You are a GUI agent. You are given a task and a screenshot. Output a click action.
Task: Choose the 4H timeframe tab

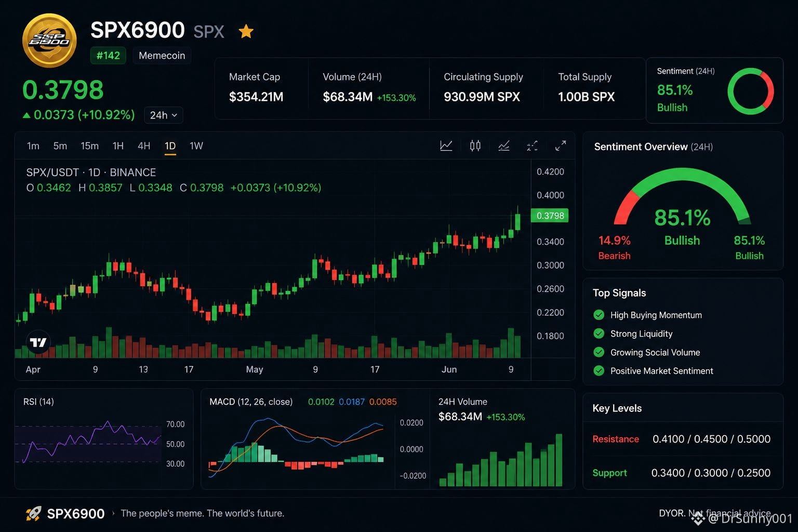(144, 146)
